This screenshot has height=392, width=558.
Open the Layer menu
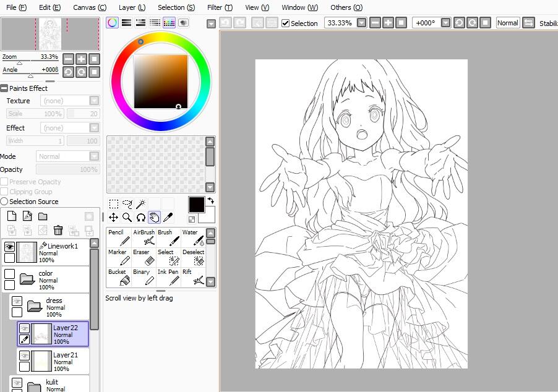pyautogui.click(x=132, y=7)
